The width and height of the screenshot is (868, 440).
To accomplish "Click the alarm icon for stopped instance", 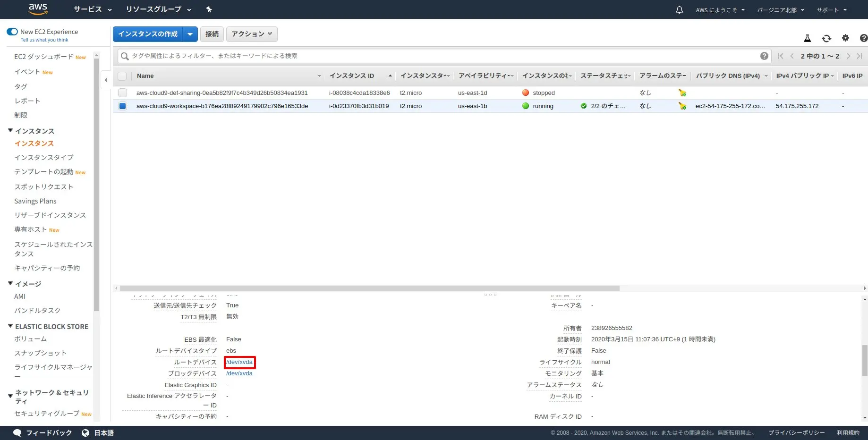I will (682, 93).
